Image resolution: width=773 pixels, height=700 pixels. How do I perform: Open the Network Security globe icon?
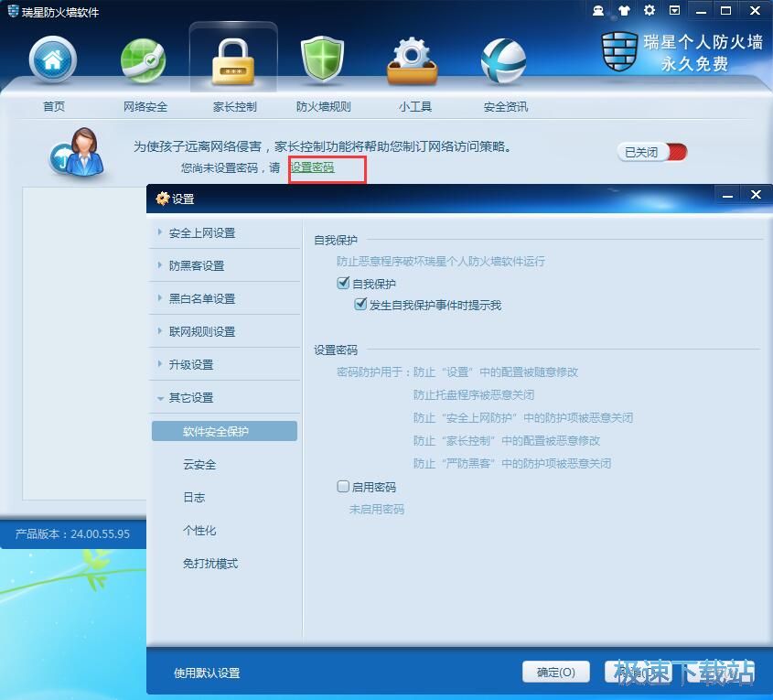tap(144, 60)
